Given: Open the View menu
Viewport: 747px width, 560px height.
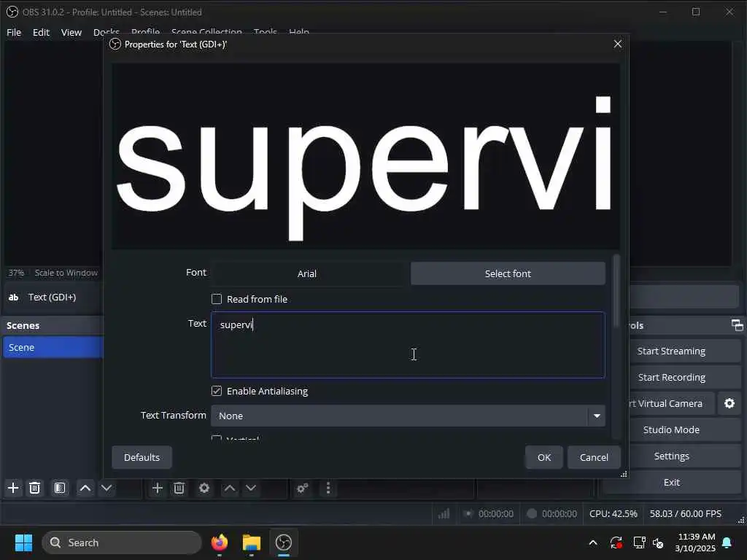Looking at the screenshot, I should click(x=71, y=32).
